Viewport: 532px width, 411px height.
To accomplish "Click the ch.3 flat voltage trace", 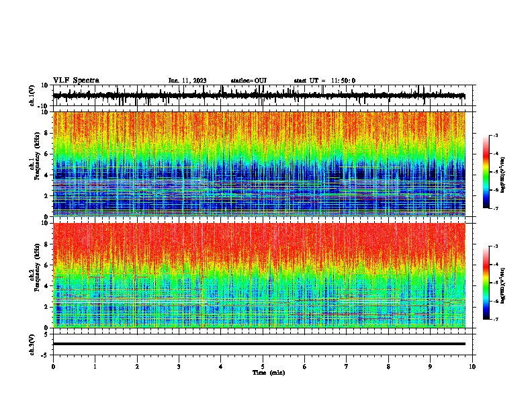I will tap(259, 344).
